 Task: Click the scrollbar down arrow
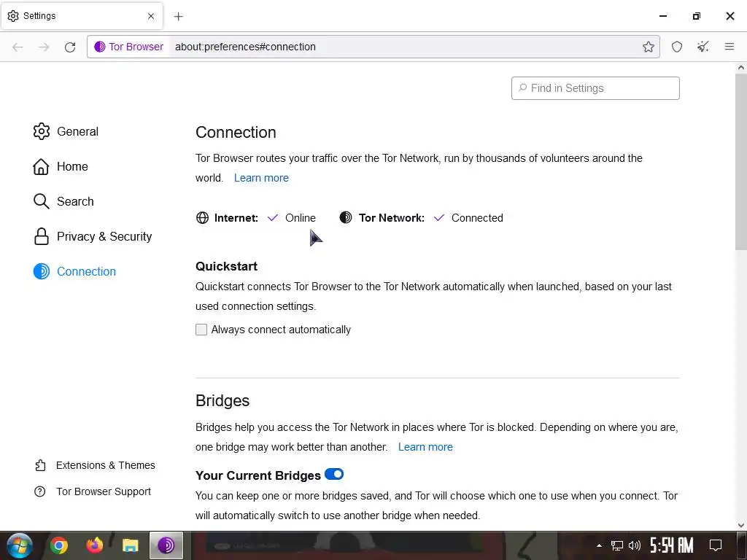point(741,525)
